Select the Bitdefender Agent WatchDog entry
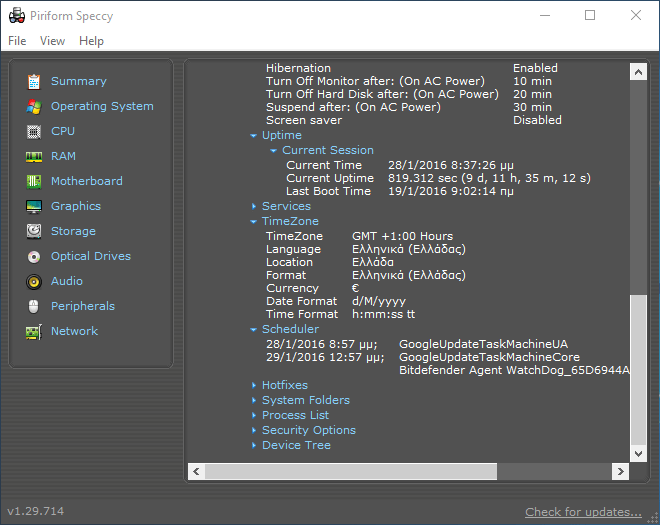 pyautogui.click(x=514, y=370)
